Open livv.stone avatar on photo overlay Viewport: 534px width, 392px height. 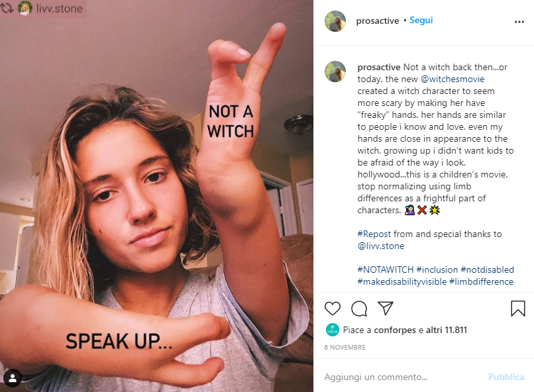coord(25,8)
